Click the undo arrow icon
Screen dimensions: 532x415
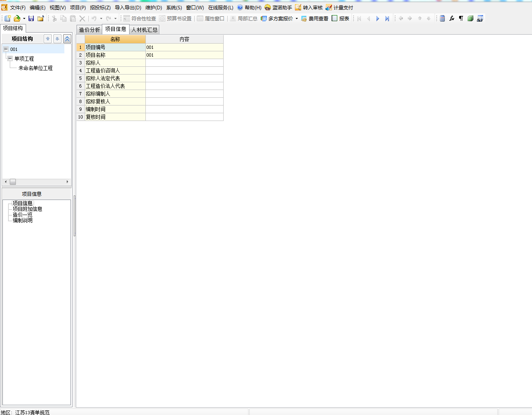(95, 18)
